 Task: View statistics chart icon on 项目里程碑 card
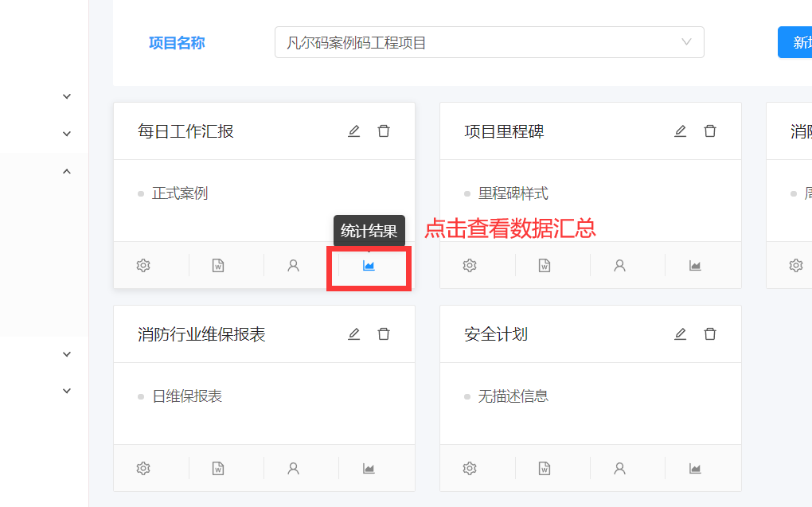pyautogui.click(x=695, y=266)
